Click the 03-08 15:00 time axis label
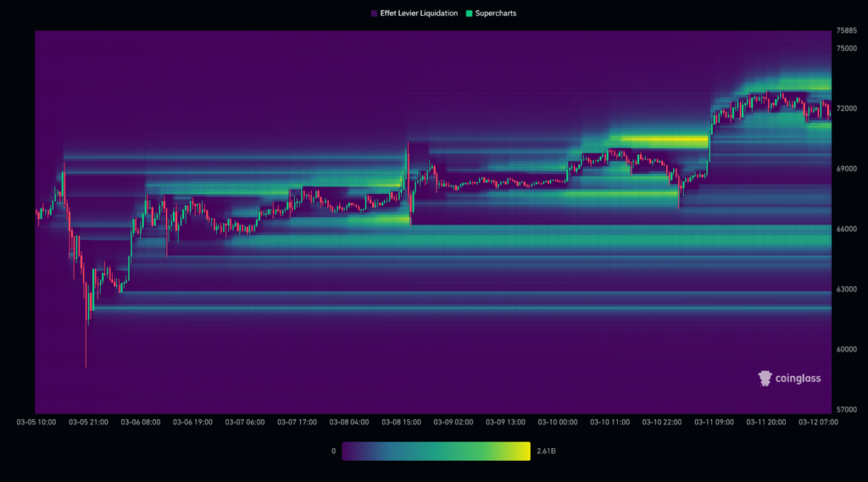 click(x=401, y=422)
